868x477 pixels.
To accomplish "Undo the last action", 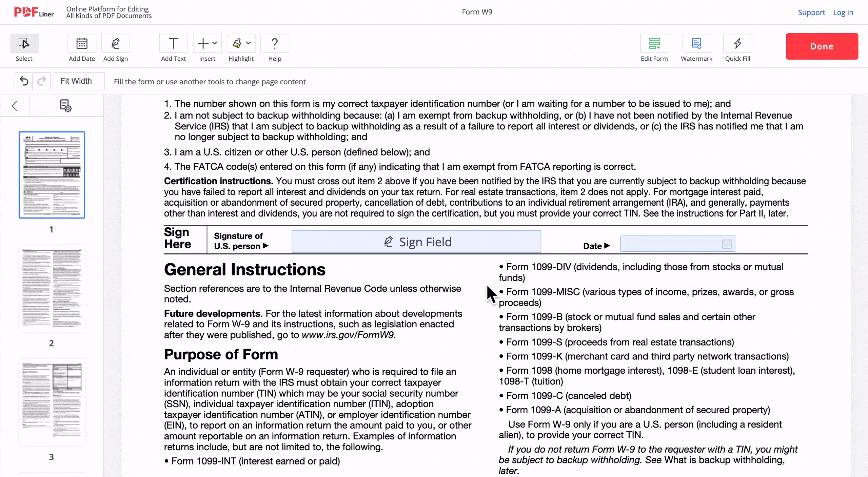I will [24, 81].
